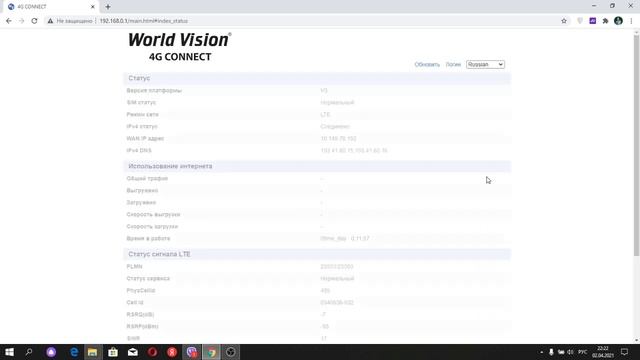This screenshot has height=360, width=640.
Task: Open a new browser tab with plus button
Action: [108, 7]
